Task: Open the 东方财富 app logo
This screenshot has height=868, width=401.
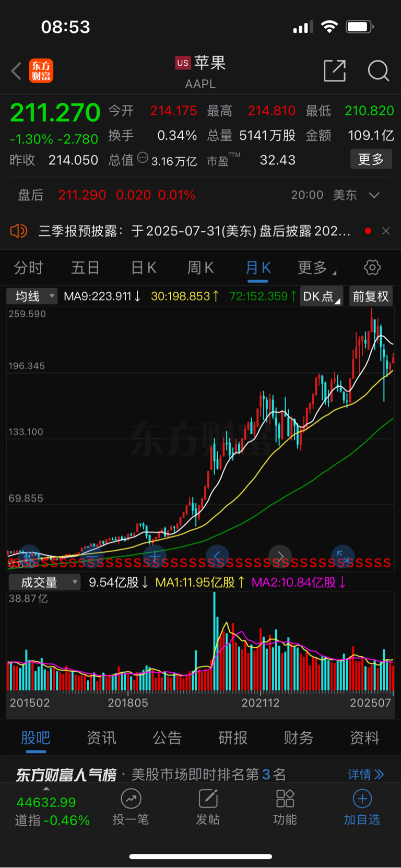Action: (41, 71)
